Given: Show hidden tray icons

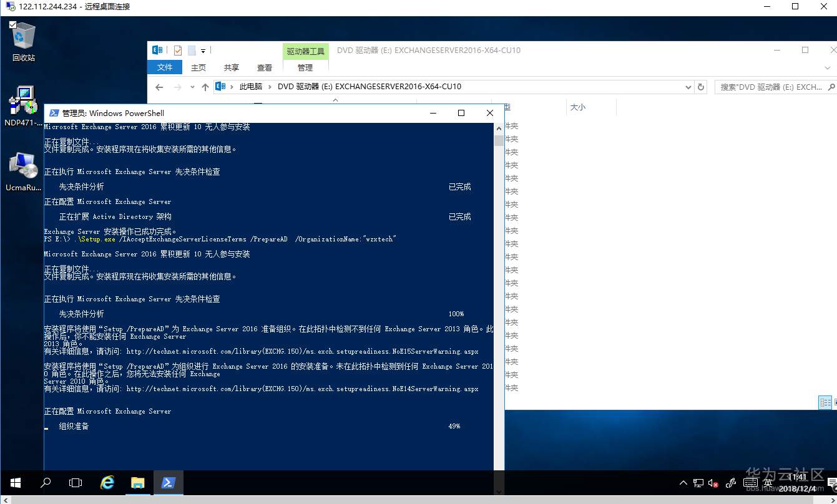Looking at the screenshot, I should tap(683, 483).
